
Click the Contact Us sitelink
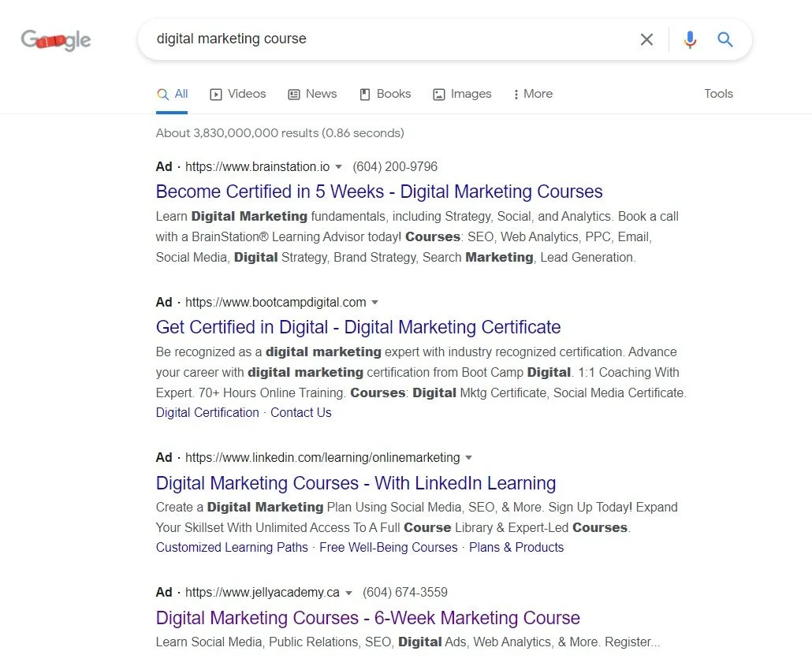(x=301, y=413)
